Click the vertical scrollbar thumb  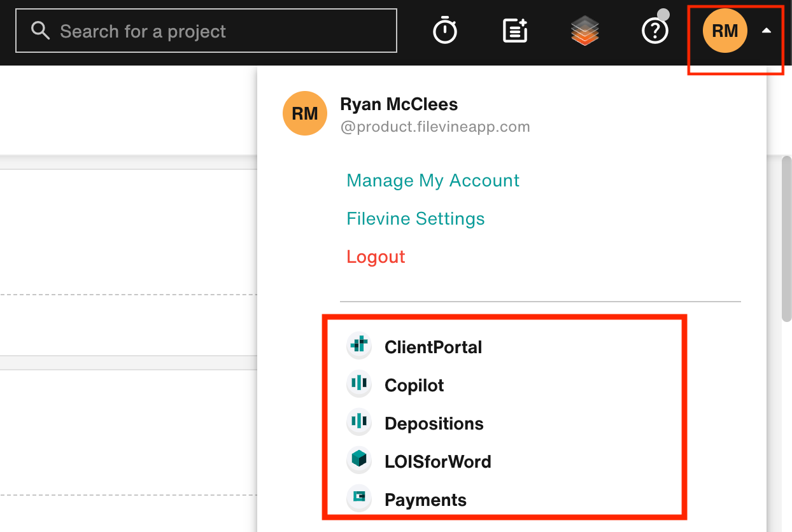point(786,240)
